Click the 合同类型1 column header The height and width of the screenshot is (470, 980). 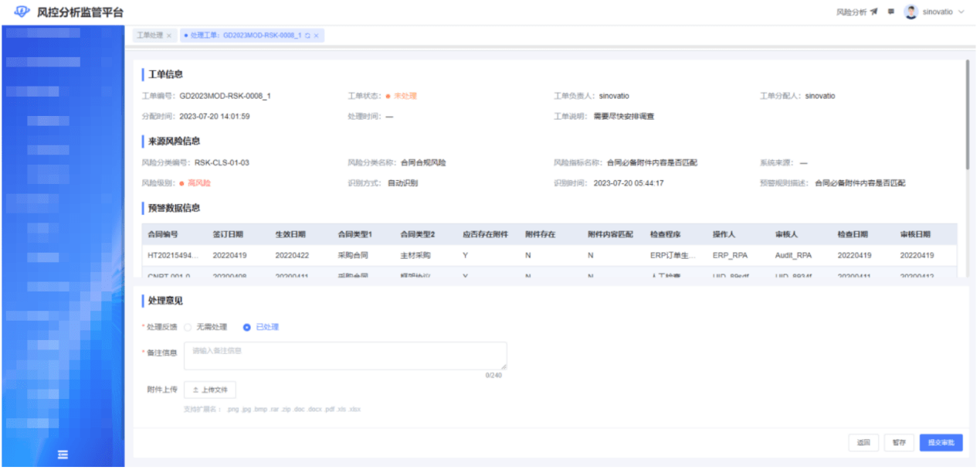355,234
